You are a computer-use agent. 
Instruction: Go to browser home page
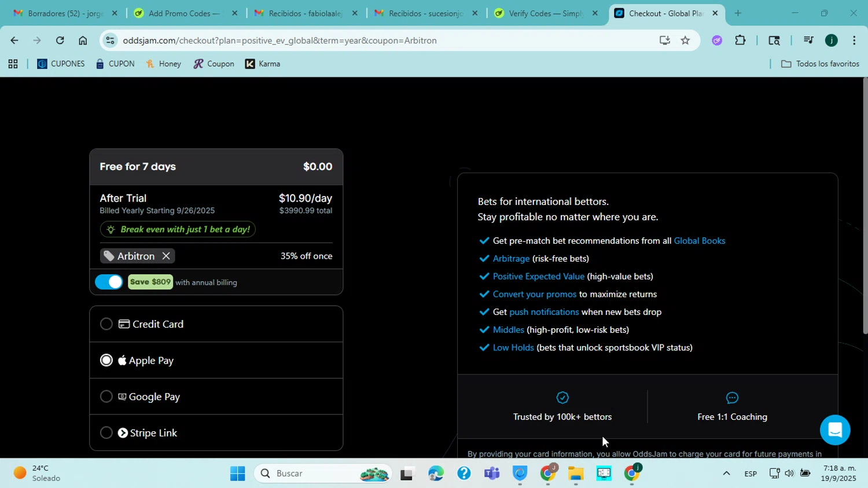pos(83,41)
